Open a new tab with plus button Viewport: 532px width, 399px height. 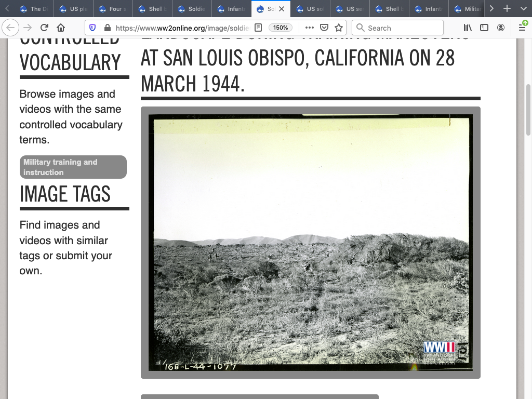508,9
